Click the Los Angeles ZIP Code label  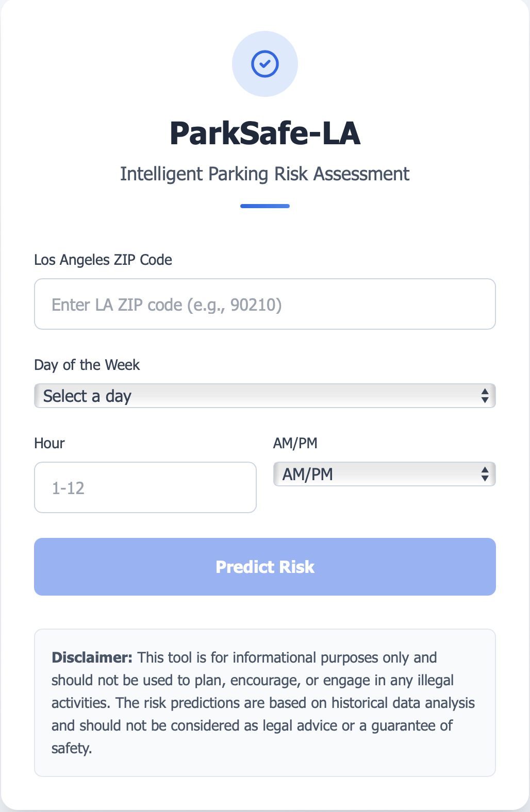pos(103,260)
